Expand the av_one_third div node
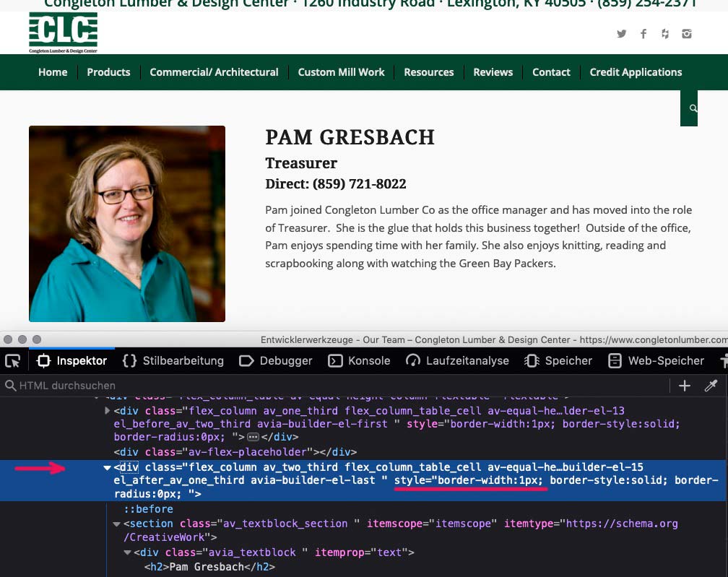 tap(107, 410)
